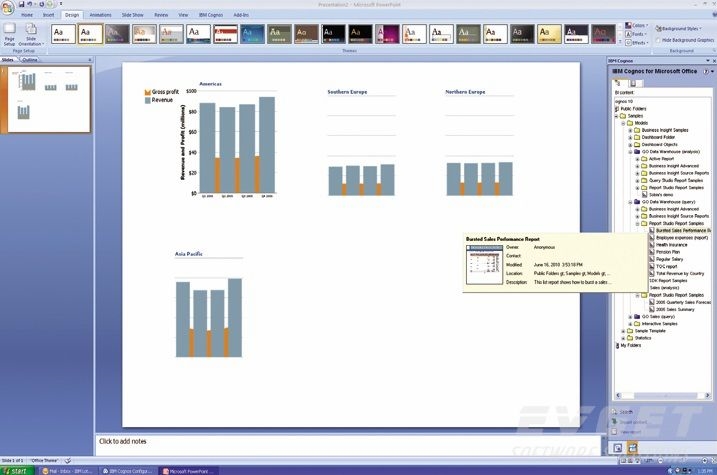Click the Cognos tree horizontal scrollbar
717x475 pixels.
(x=665, y=396)
